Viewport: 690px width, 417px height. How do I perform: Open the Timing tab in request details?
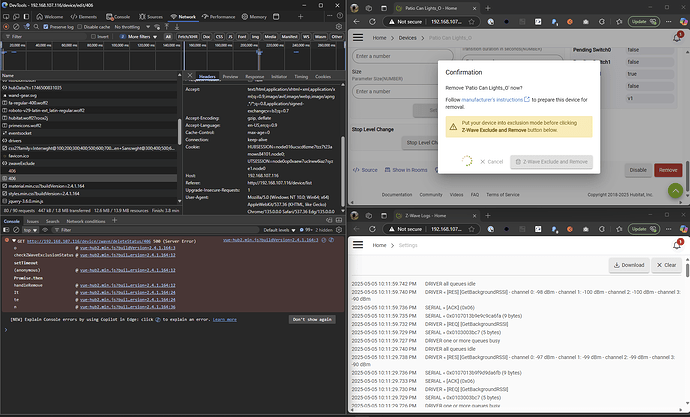[x=301, y=76]
